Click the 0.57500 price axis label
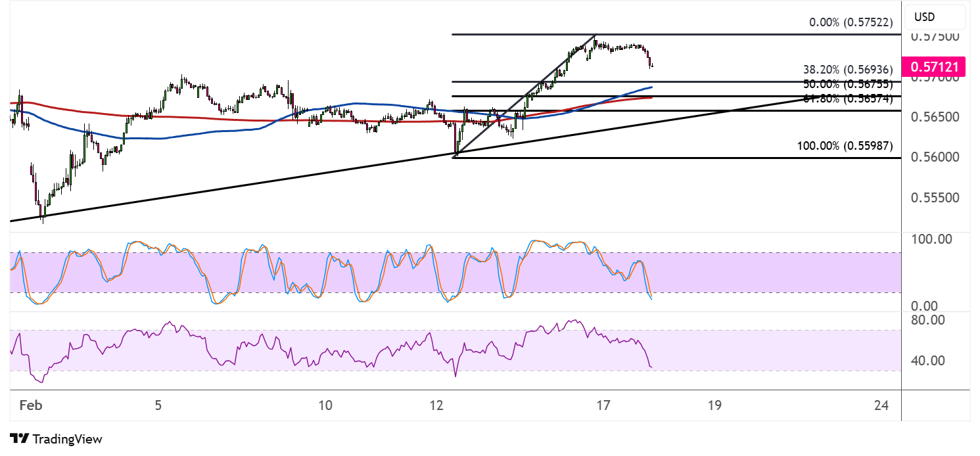The width and height of the screenshot is (980, 456). coord(935,37)
